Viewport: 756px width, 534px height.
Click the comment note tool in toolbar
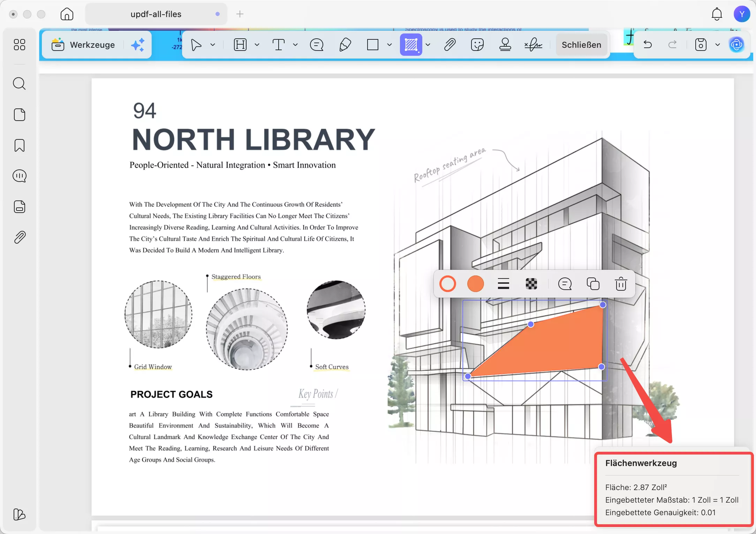coord(317,45)
